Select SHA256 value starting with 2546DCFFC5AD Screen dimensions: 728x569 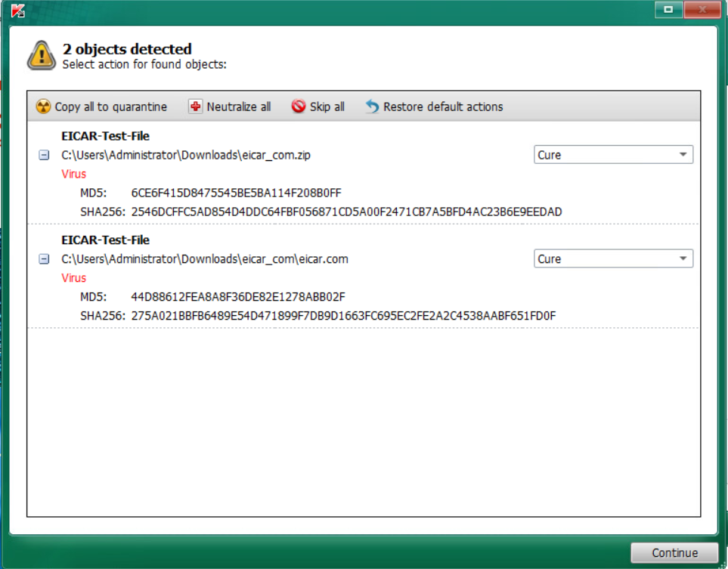346,212
